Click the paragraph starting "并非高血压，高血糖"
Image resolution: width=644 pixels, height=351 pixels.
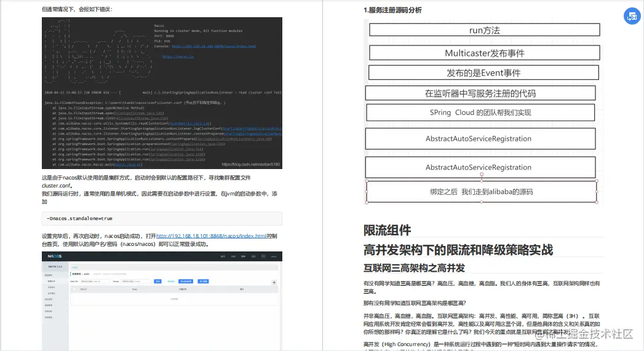pos(482,324)
